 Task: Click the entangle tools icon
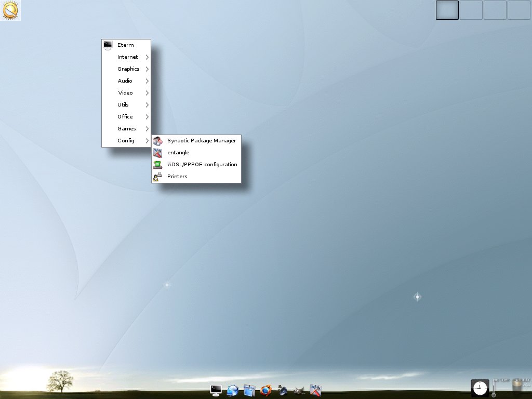(x=157, y=153)
